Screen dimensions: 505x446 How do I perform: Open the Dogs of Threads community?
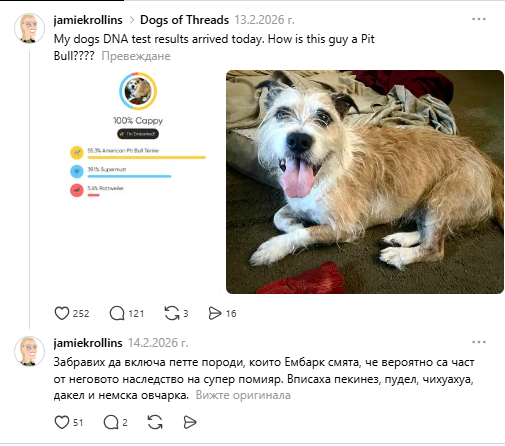[184, 20]
